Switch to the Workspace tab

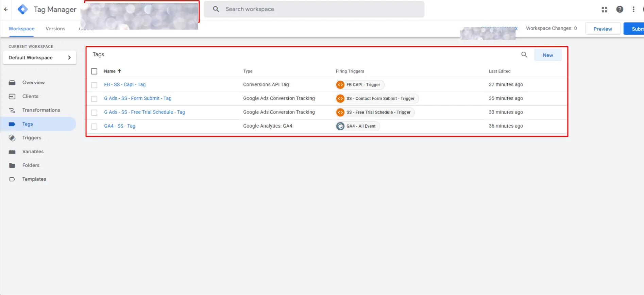(21, 29)
